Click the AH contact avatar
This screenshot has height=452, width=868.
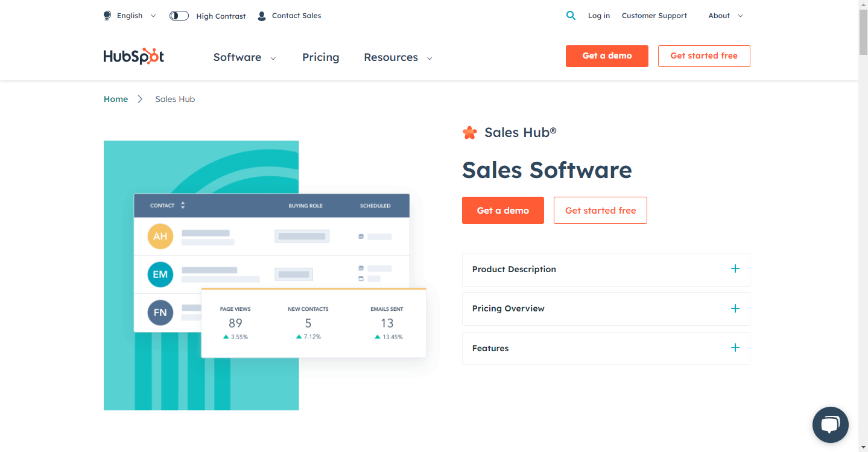click(x=160, y=237)
